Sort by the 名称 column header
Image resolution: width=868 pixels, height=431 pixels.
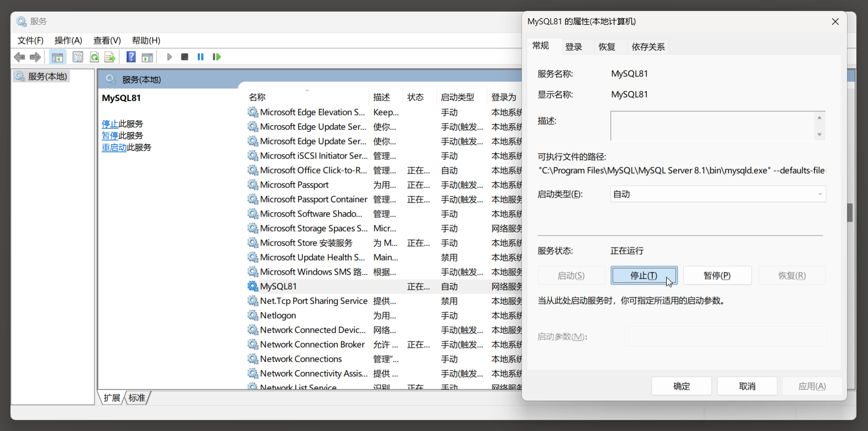pyautogui.click(x=306, y=97)
